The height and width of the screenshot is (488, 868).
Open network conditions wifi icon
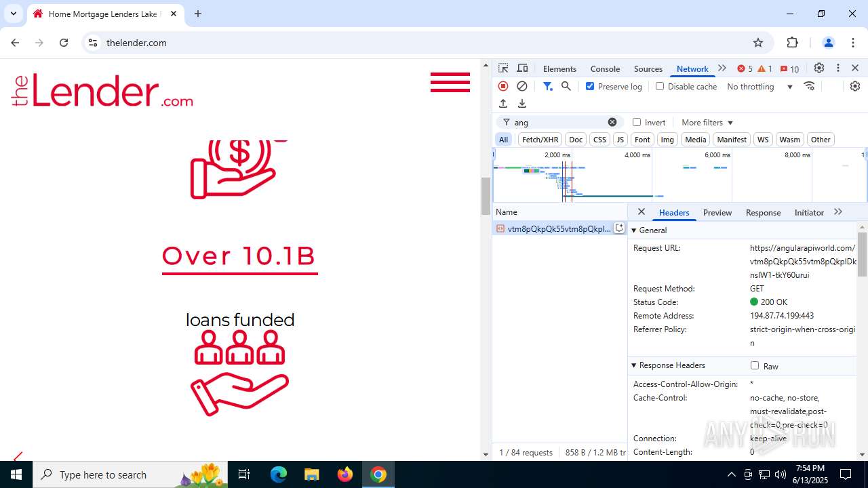(809, 86)
